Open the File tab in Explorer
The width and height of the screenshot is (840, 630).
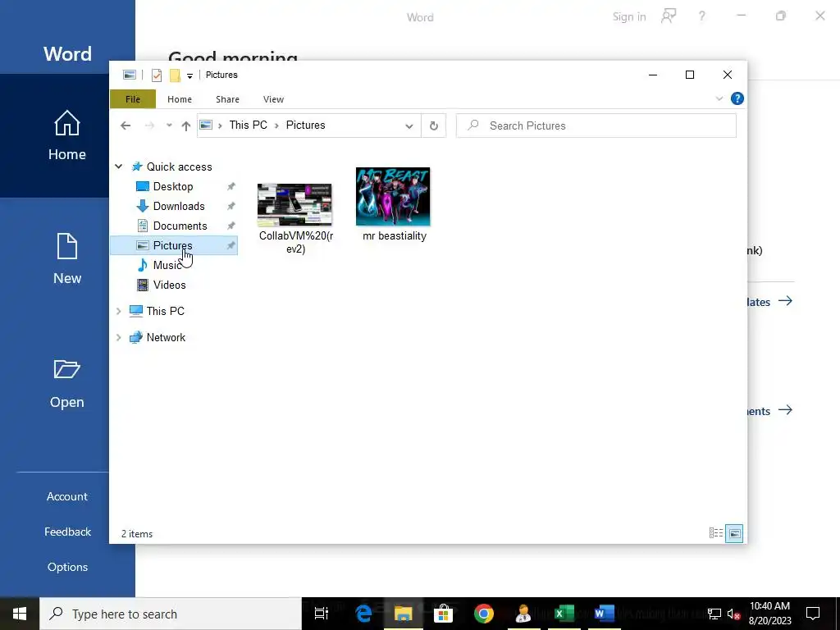(133, 99)
